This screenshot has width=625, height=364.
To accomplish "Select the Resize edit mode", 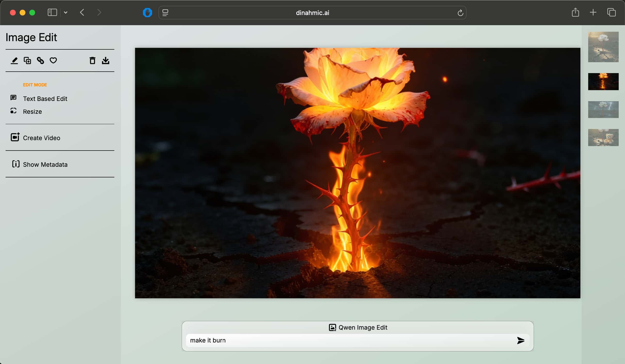I will pyautogui.click(x=32, y=112).
